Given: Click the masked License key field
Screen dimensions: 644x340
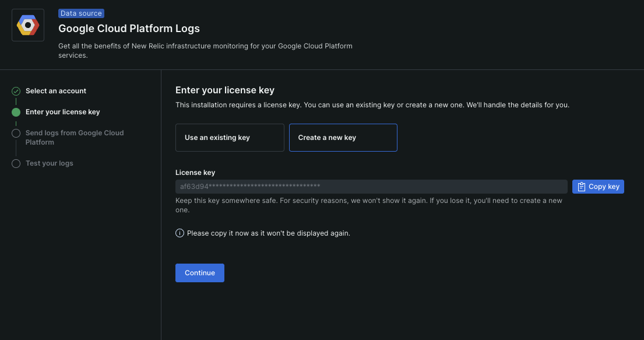Looking at the screenshot, I should coord(371,187).
